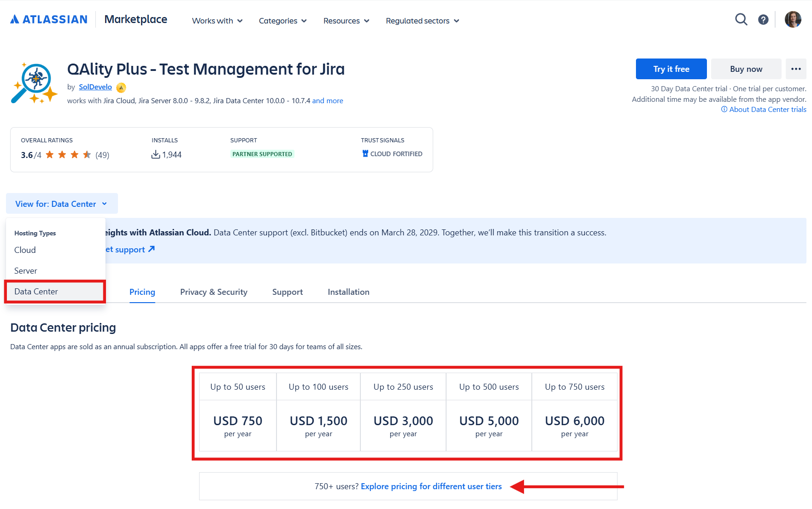812x509 pixels.
Task: Click the 'USD 5,000' price
Action: (x=489, y=421)
